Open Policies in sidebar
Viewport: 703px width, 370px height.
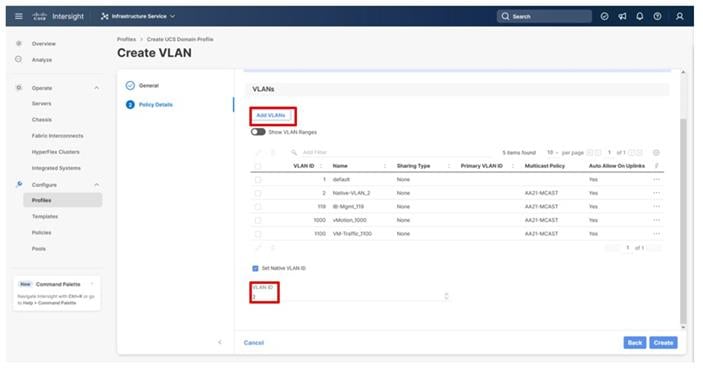tap(41, 233)
